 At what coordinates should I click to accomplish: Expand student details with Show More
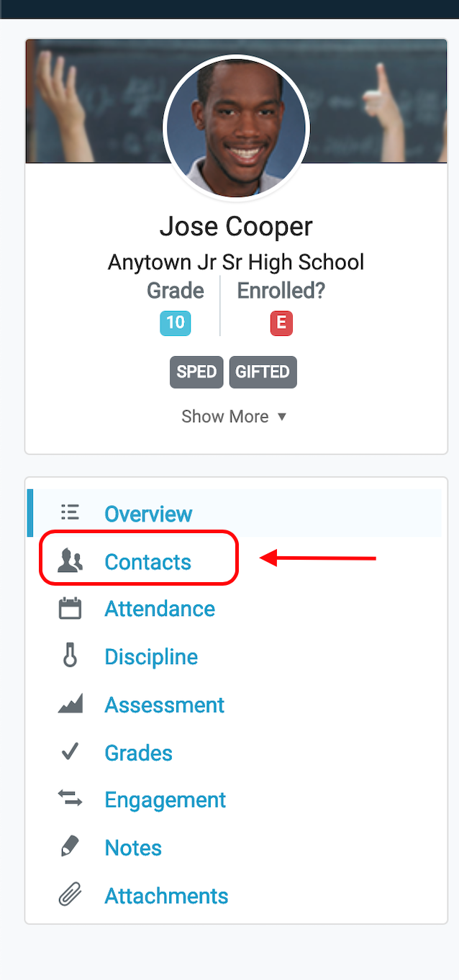point(225,417)
